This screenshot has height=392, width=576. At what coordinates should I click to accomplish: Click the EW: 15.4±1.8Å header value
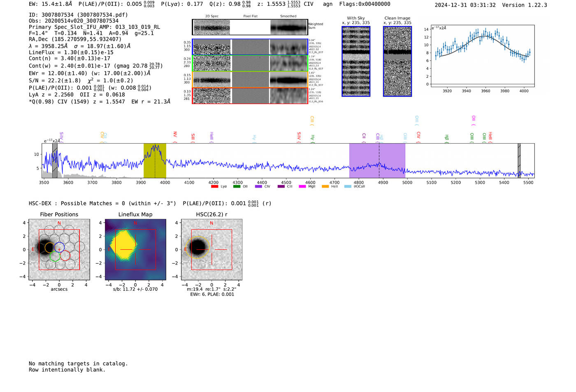coord(51,4)
